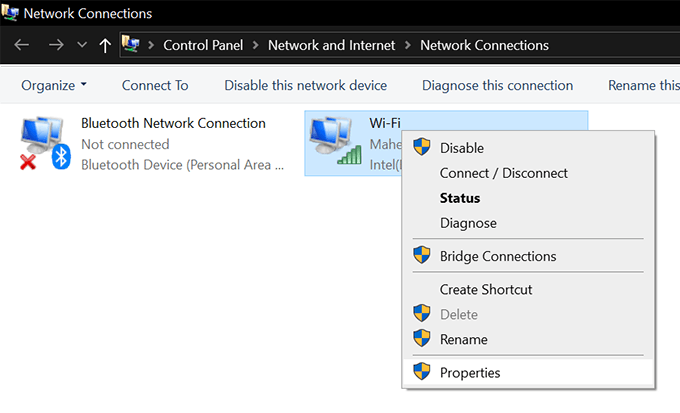Click the Bluetooth Network Connection icon
The image size is (680, 413).
[43, 143]
